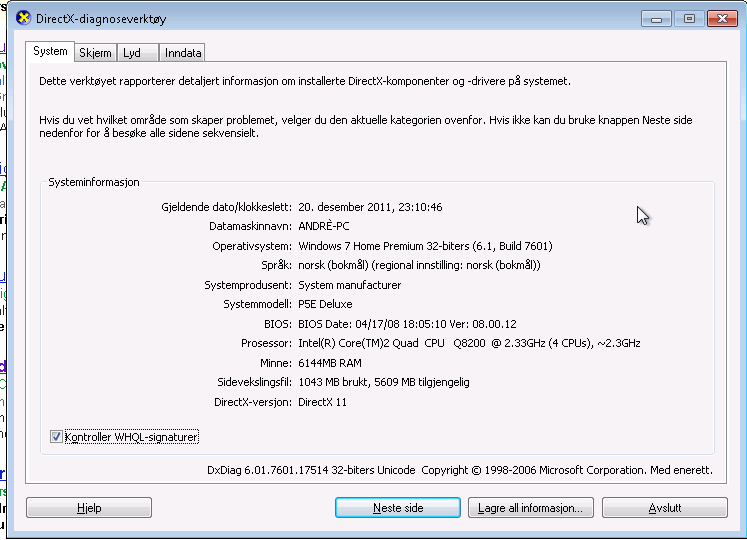Image resolution: width=747 pixels, height=540 pixels.
Task: Uncheck Kontroller WHQL-signaturer checkbox
Action: coord(56,437)
